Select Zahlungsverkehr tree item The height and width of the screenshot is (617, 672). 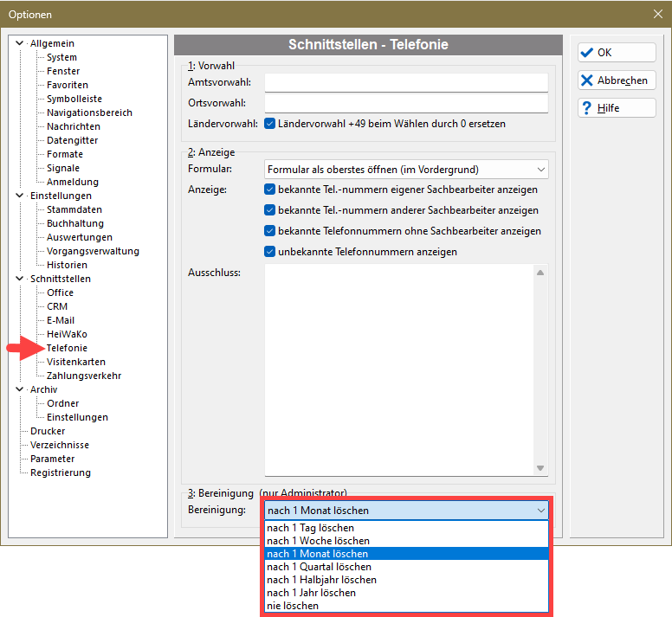click(x=84, y=376)
